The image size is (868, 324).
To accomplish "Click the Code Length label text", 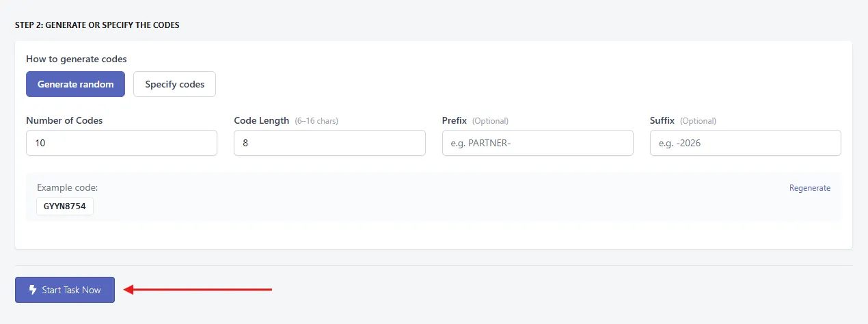I will point(262,120).
